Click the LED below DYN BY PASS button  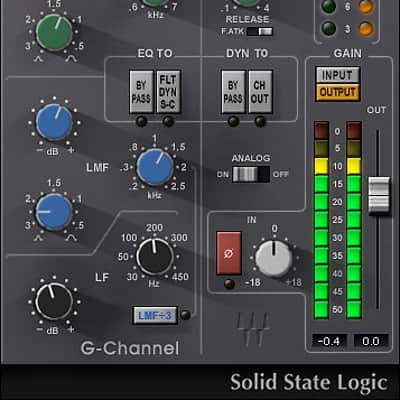pos(233,121)
